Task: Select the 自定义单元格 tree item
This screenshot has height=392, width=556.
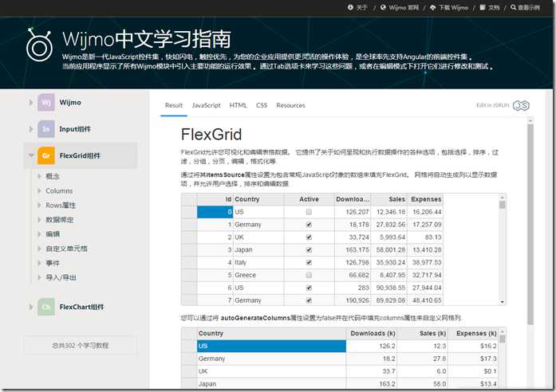Action: coord(67,249)
